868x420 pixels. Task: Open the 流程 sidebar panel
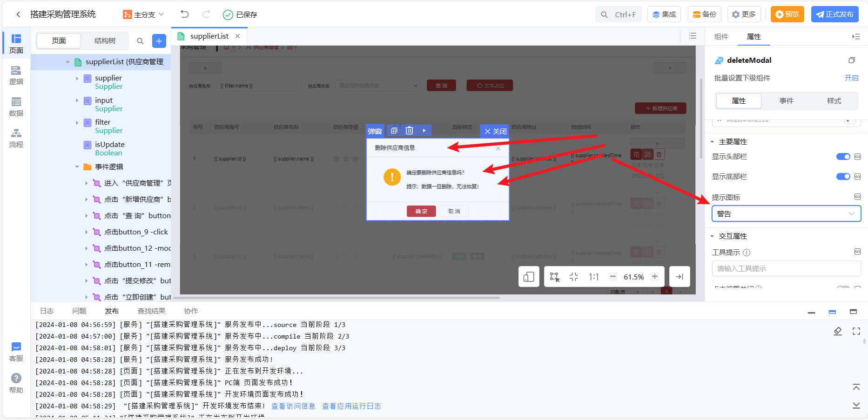16,138
